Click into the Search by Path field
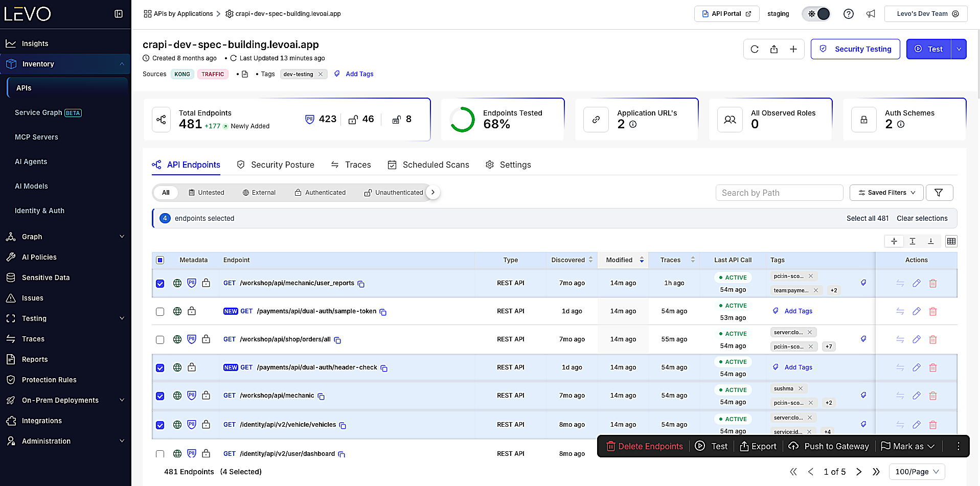Screen dimensions: 980x486 click(779, 193)
